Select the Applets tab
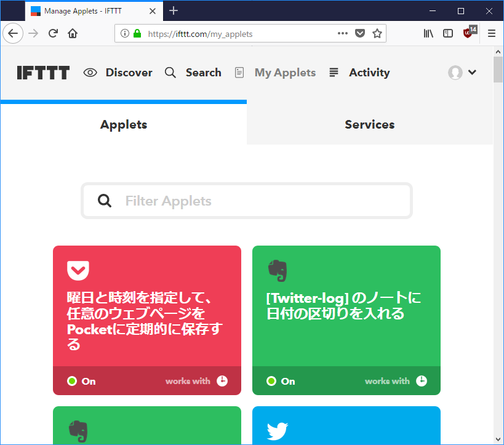This screenshot has height=445, width=504. [124, 124]
